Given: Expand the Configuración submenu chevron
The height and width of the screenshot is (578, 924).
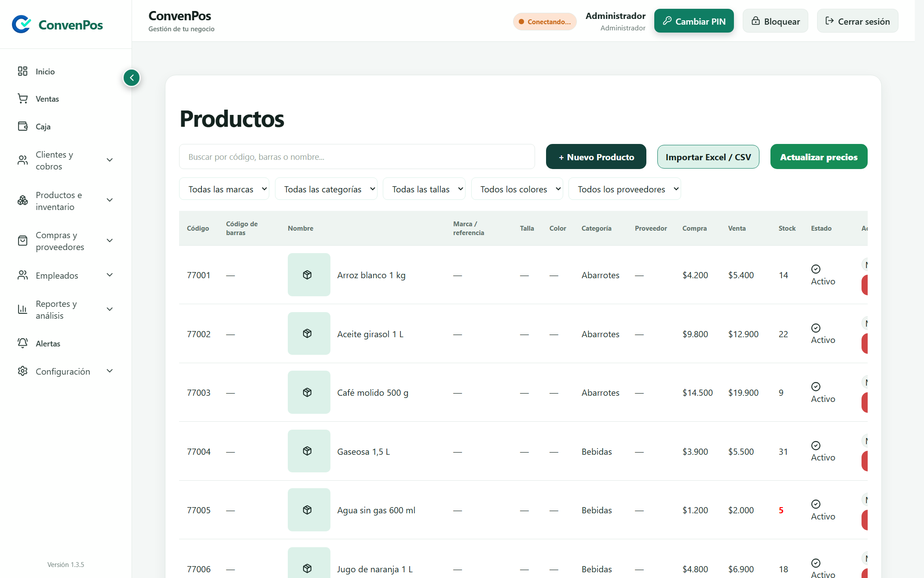Looking at the screenshot, I should 110,371.
